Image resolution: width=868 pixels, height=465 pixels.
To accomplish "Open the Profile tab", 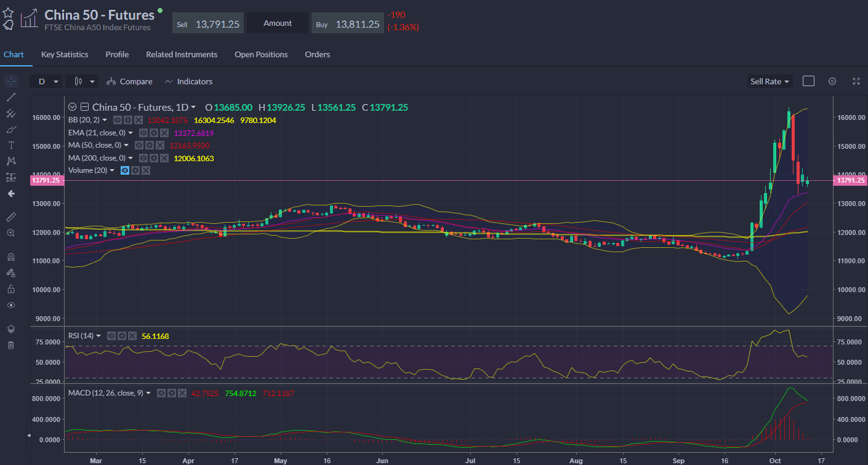I will tap(117, 54).
